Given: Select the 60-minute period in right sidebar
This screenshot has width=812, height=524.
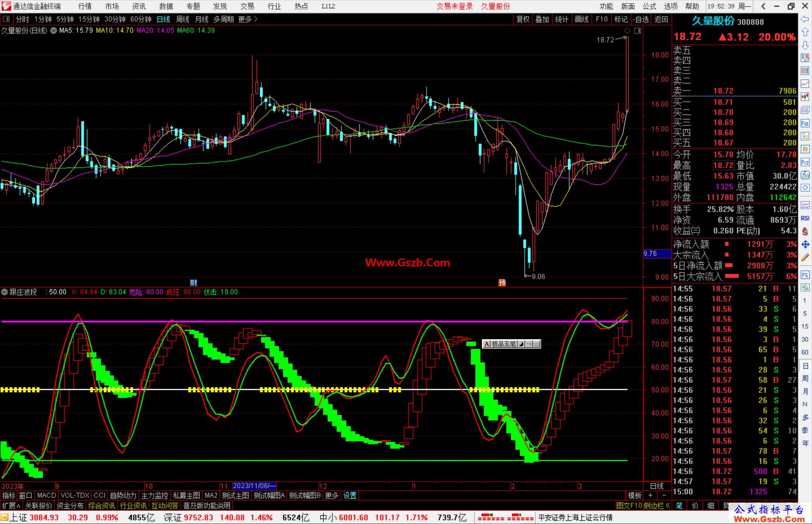Looking at the screenshot, I should coord(804,352).
